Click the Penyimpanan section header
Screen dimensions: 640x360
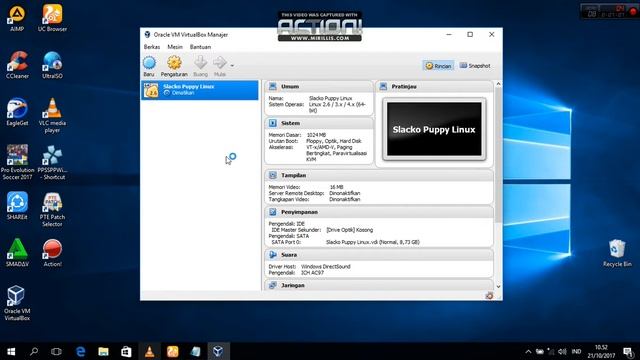click(x=379, y=212)
